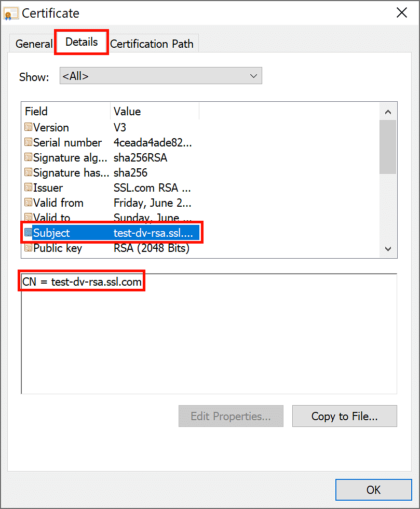420x509 pixels.
Task: Click the Valid to field icon
Action: 28,218
